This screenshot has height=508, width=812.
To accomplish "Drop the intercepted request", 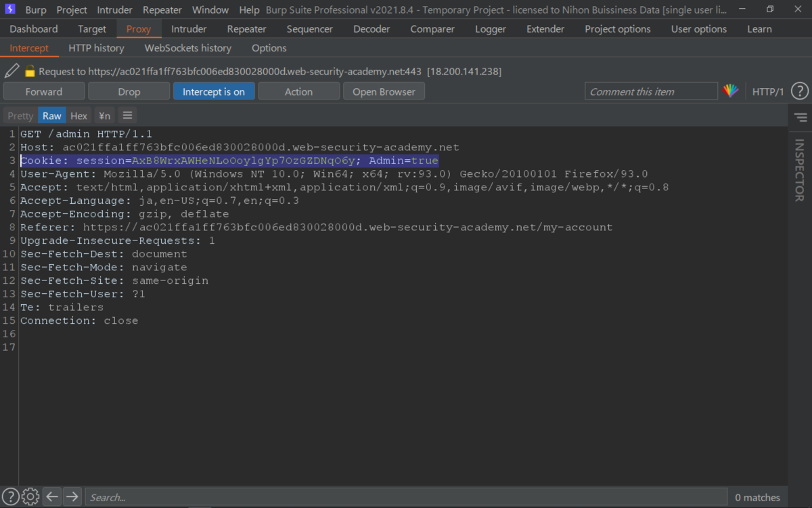I will 129,91.
